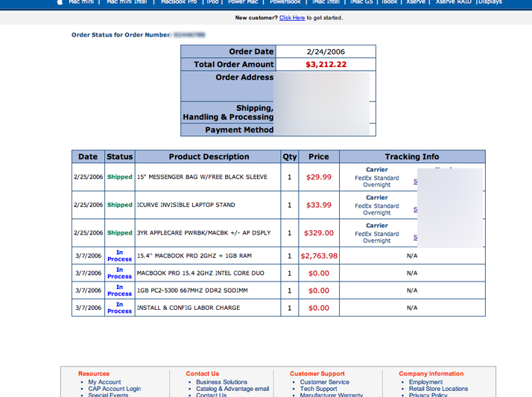
Task: Click In Process status of labor charge row
Action: pos(119,308)
